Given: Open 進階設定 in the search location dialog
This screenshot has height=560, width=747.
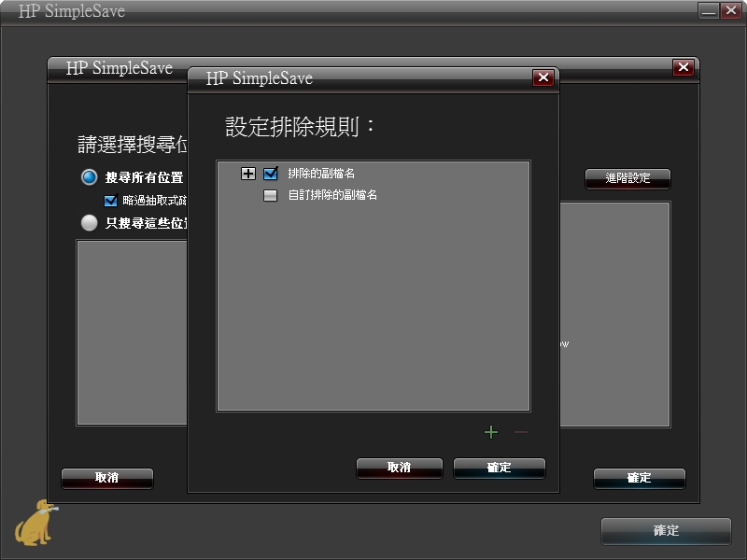Looking at the screenshot, I should point(627,178).
